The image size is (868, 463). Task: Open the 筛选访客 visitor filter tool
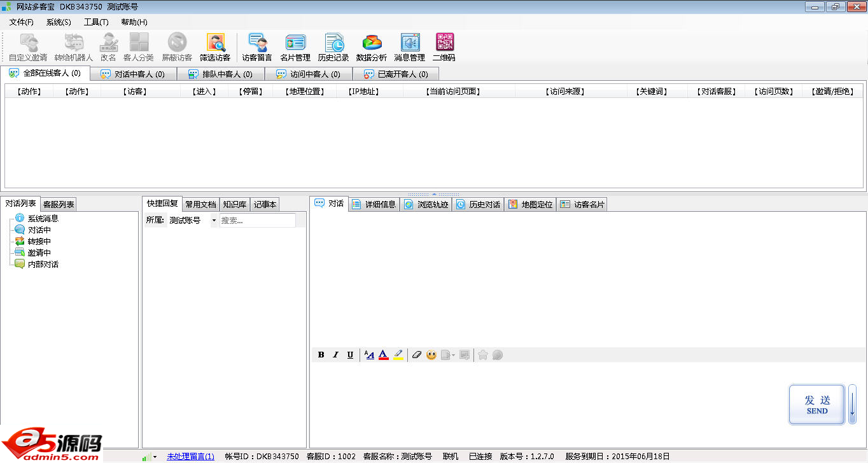click(215, 48)
